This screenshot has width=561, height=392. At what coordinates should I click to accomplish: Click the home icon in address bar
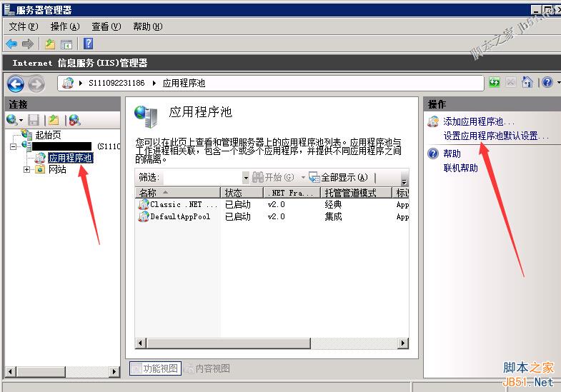pos(527,83)
